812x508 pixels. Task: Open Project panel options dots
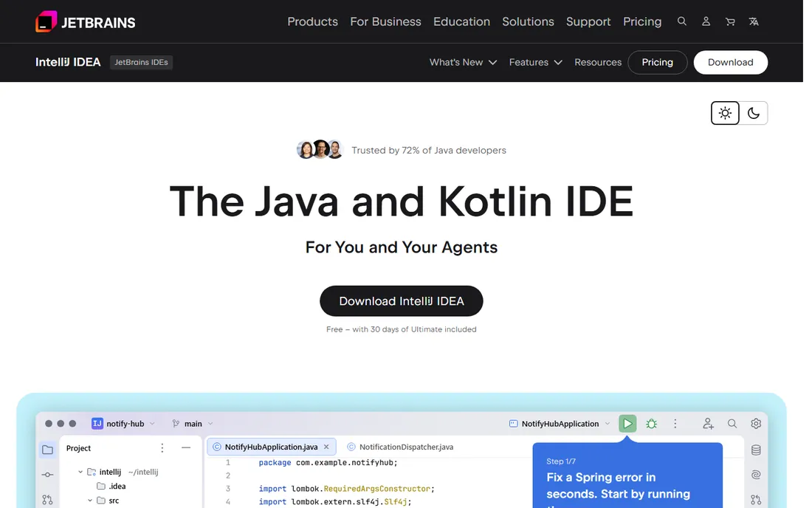click(x=162, y=448)
